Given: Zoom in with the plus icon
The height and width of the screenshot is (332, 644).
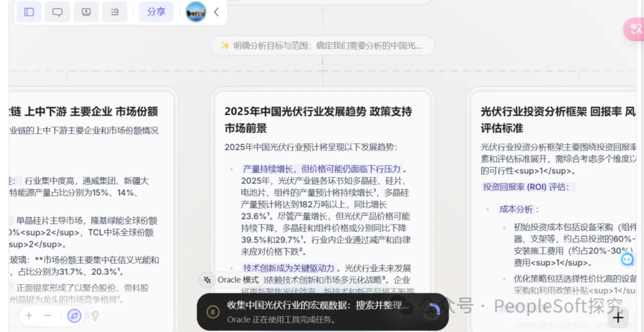Looking at the screenshot, I should click(29, 316).
